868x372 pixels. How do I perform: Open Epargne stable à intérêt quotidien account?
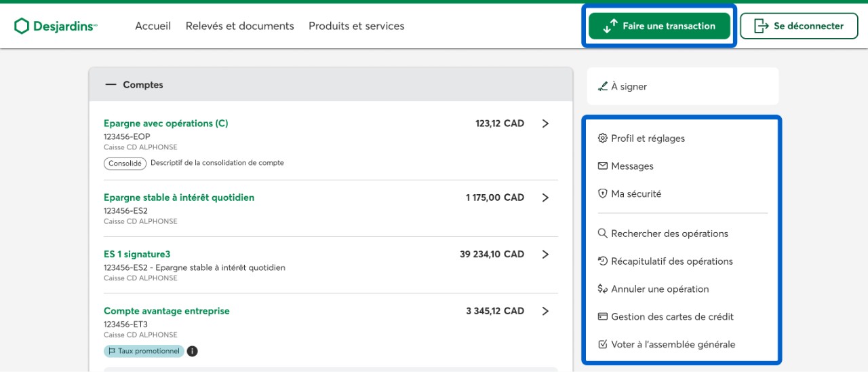[x=179, y=198]
